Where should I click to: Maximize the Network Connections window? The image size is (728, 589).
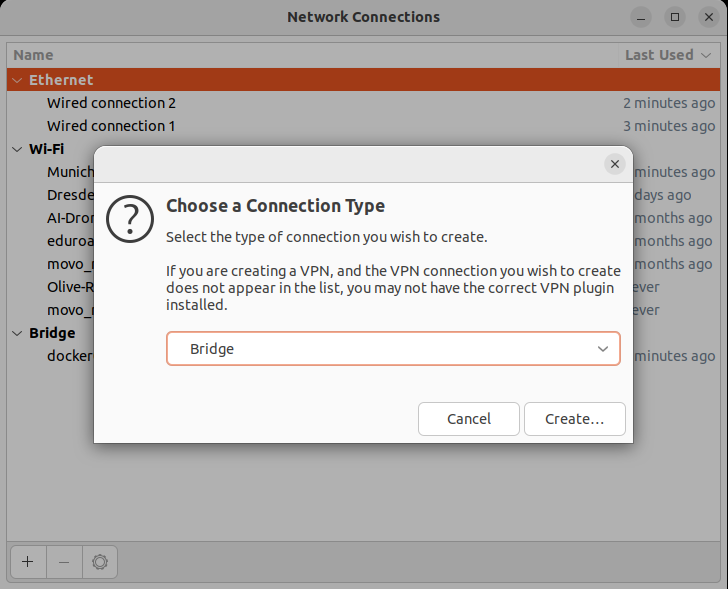(675, 17)
